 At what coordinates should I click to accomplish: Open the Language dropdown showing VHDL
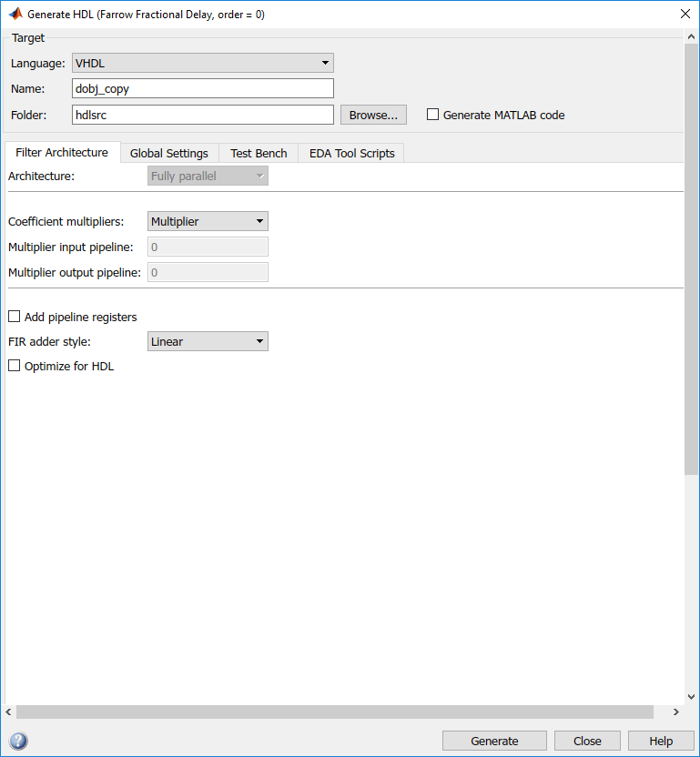point(203,63)
